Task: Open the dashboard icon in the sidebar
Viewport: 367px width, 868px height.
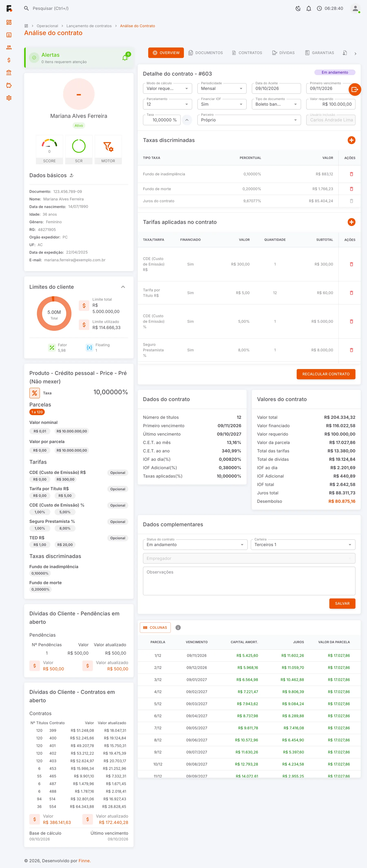Action: pyautogui.click(x=9, y=22)
